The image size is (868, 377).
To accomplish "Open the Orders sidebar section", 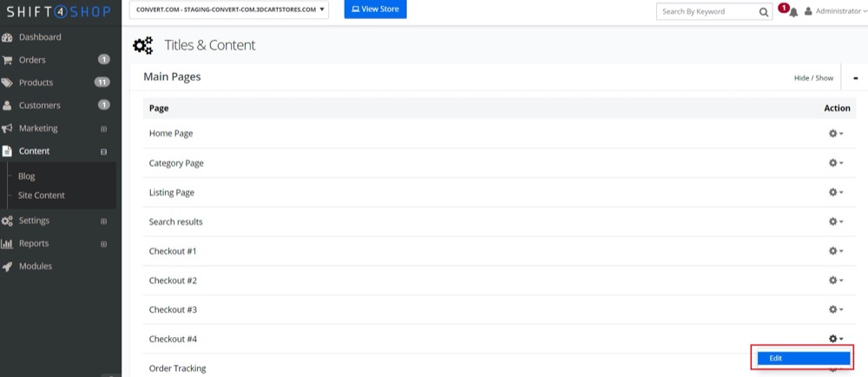I will click(x=32, y=60).
